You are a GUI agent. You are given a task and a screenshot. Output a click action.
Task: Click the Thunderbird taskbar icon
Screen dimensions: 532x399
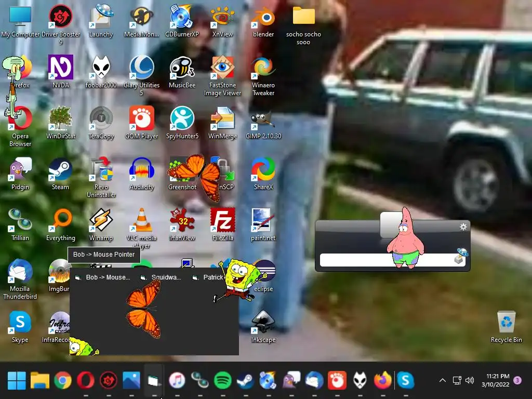314,380
